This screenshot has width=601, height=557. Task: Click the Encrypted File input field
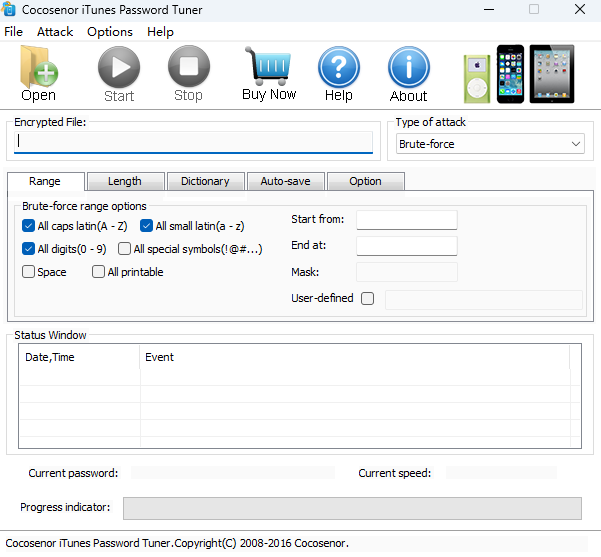[193, 142]
